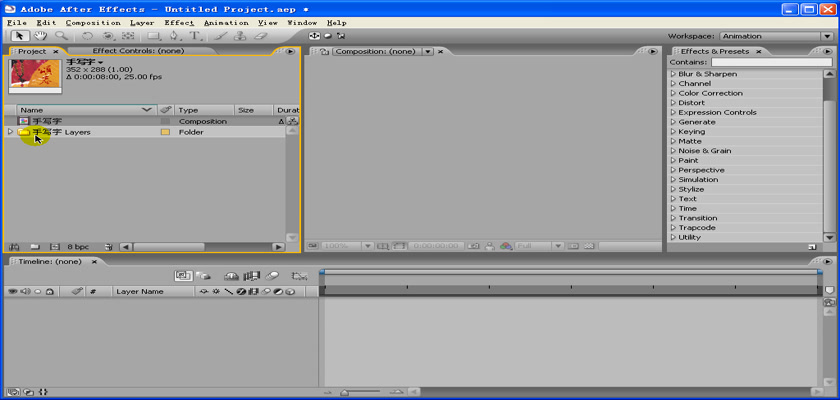This screenshot has width=840, height=400.
Task: Toggle the Lock column switch in Timeline
Action: click(49, 292)
